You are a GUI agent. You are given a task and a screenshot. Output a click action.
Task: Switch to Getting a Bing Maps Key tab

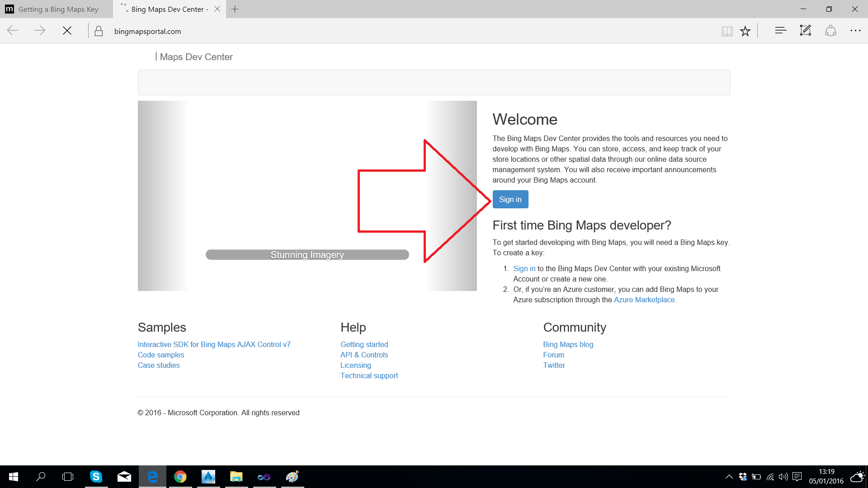click(56, 9)
